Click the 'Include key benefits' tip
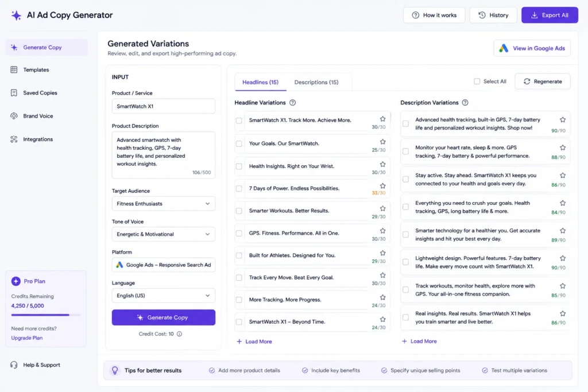The width and height of the screenshot is (588, 392). coord(331,370)
